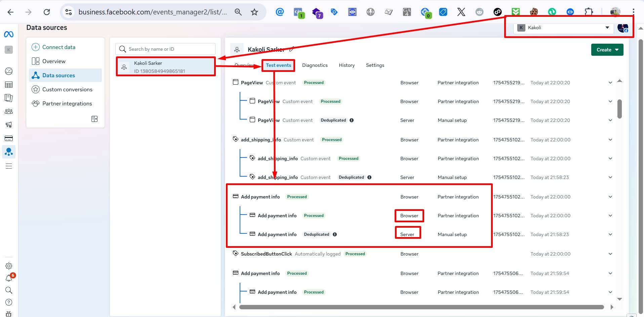Screen dimensions: 644x317
Task: Switch to the Diagnostics tab
Action: point(315,65)
